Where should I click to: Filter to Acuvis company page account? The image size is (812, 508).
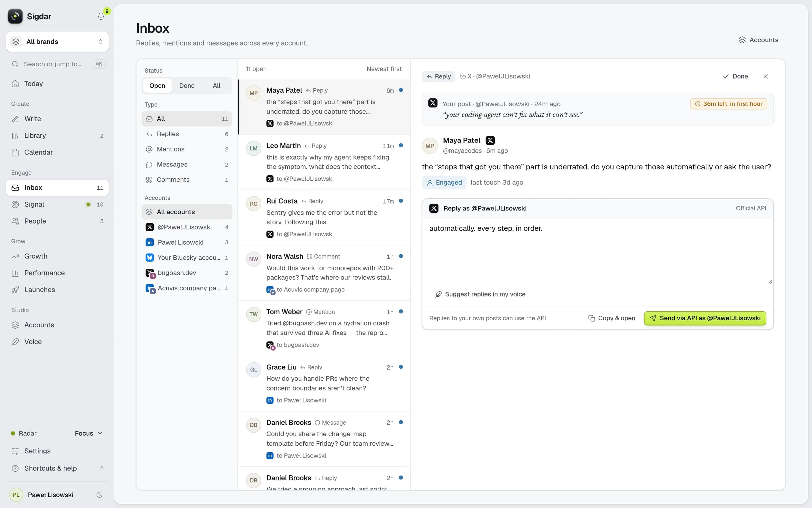click(187, 288)
